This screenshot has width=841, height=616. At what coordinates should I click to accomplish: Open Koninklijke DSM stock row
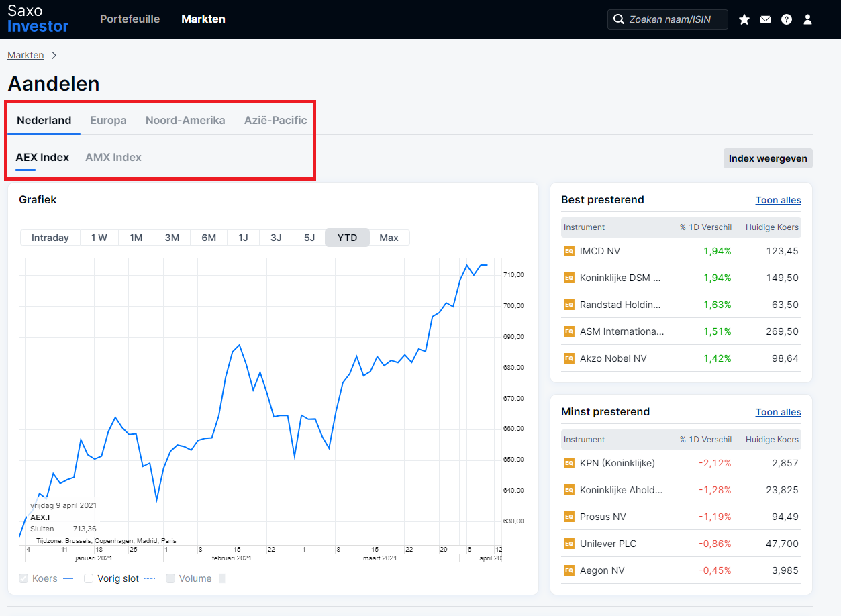pyautogui.click(x=681, y=278)
